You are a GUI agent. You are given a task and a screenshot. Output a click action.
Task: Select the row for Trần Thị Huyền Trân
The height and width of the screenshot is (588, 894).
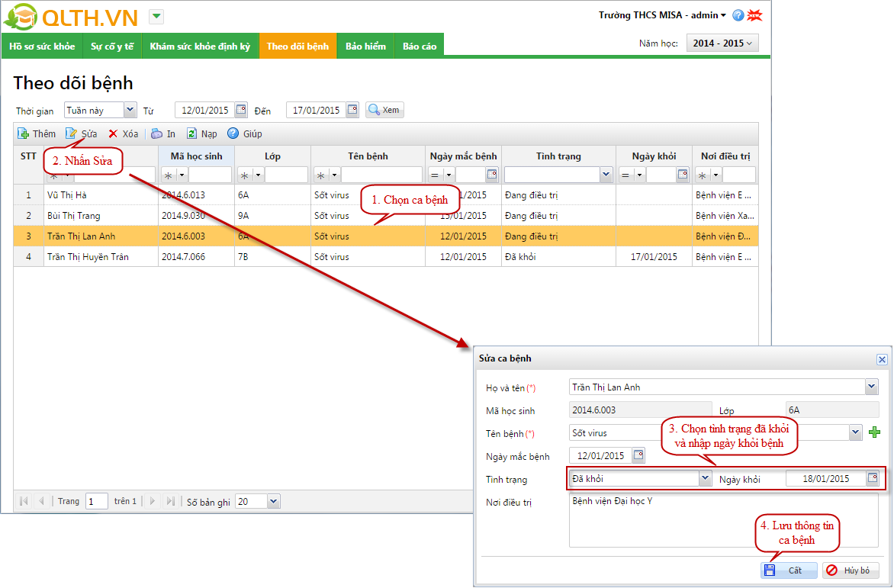pos(88,257)
